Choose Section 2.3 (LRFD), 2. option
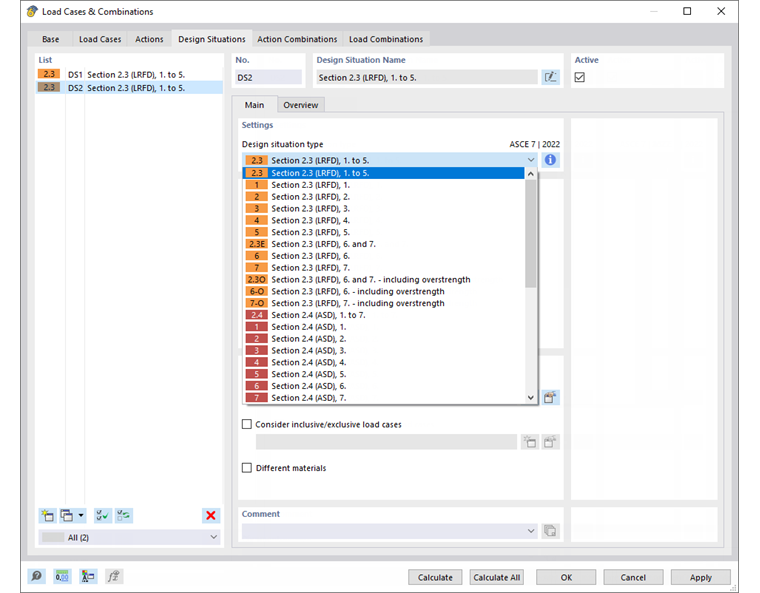The height and width of the screenshot is (593, 760). 383,196
